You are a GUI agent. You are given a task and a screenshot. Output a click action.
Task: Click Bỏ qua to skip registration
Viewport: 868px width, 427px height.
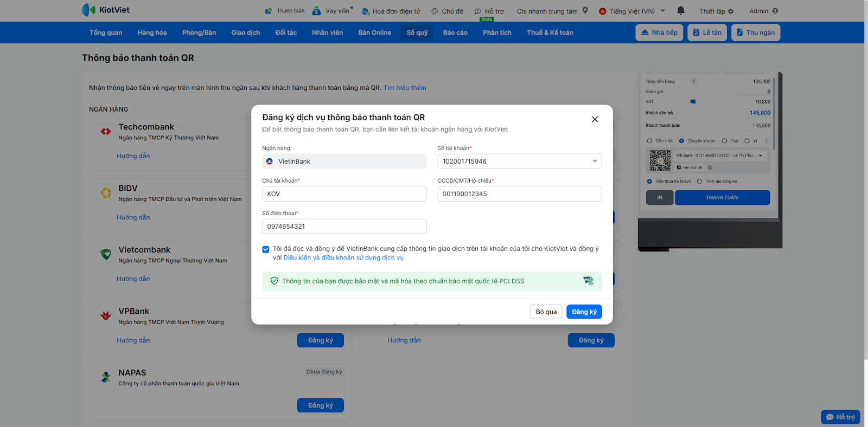[x=546, y=312]
